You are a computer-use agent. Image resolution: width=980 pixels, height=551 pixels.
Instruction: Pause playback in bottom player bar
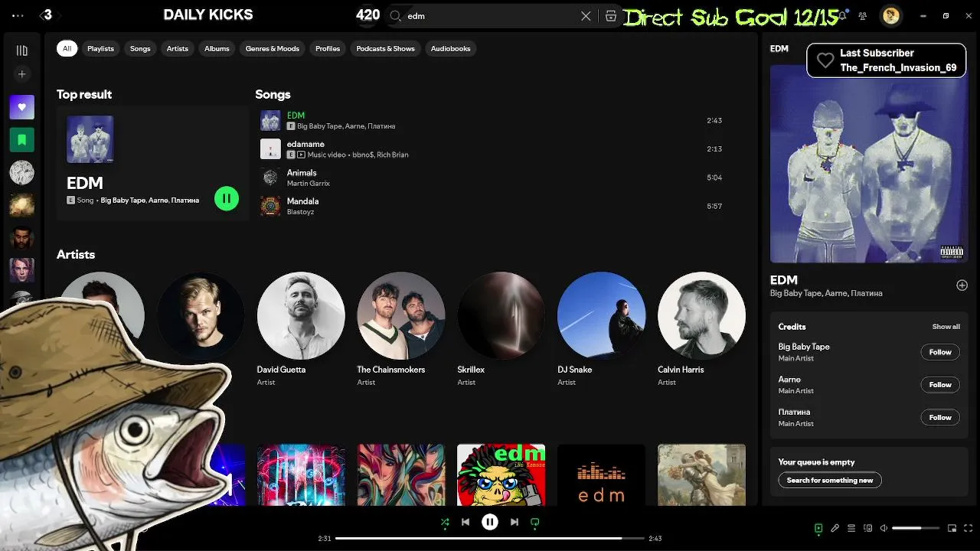tap(490, 523)
